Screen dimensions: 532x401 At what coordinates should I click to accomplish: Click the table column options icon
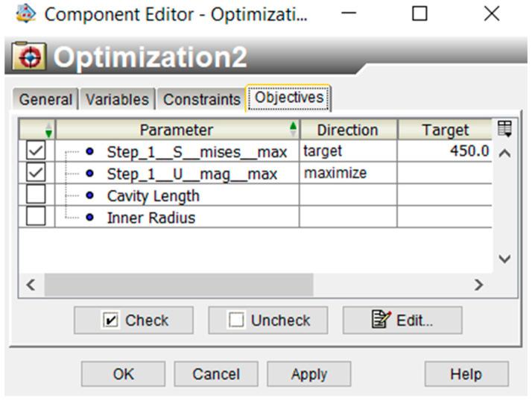[504, 129]
